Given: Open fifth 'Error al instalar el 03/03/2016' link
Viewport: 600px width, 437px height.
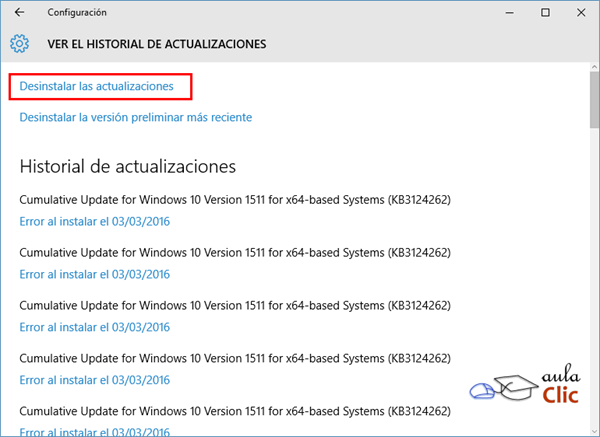Looking at the screenshot, I should [94, 430].
